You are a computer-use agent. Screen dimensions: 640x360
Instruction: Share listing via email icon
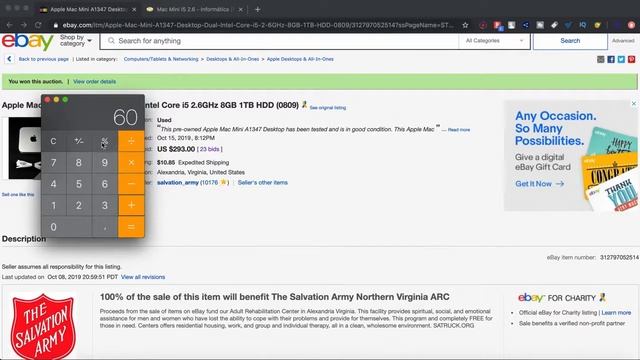pos(600,60)
